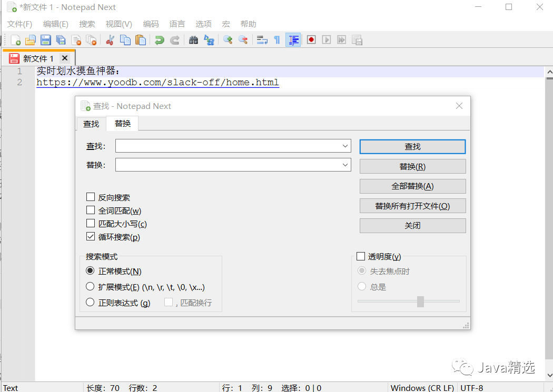Viewport: 553px width, 392px height.
Task: Create a new file with toolbar icon
Action: tap(15, 40)
